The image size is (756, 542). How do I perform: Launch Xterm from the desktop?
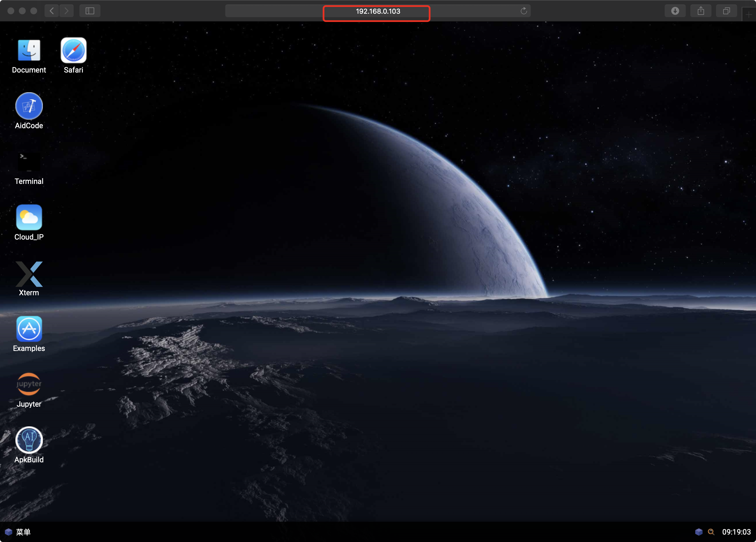[x=29, y=274]
